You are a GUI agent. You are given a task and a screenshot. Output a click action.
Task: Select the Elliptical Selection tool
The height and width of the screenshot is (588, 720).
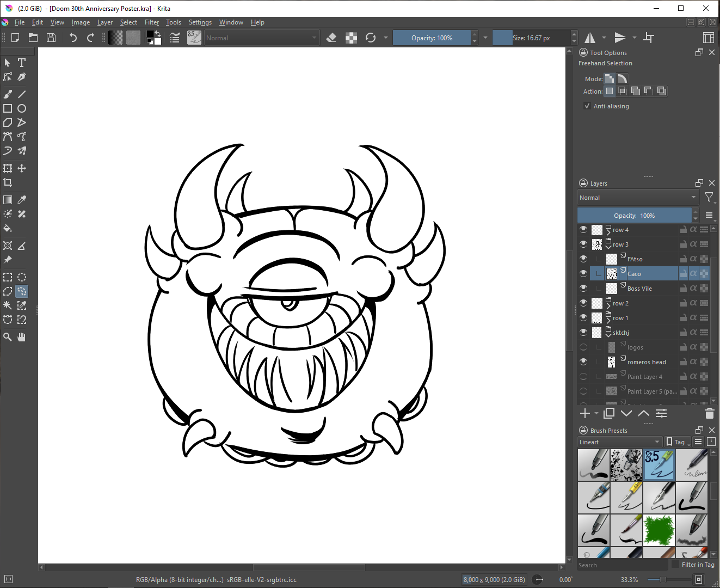pyautogui.click(x=22, y=277)
